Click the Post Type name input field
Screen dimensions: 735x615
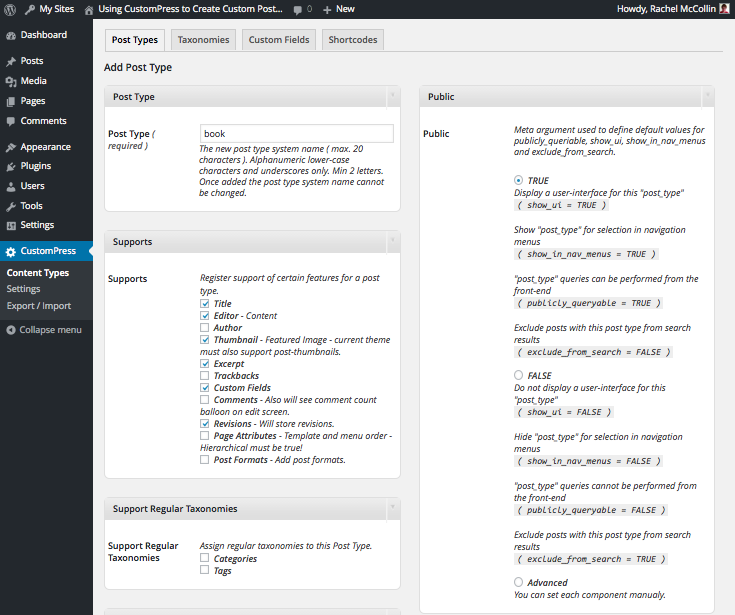(x=296, y=134)
